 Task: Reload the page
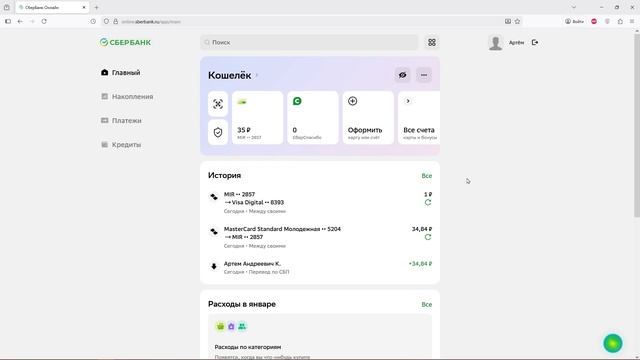(44, 21)
